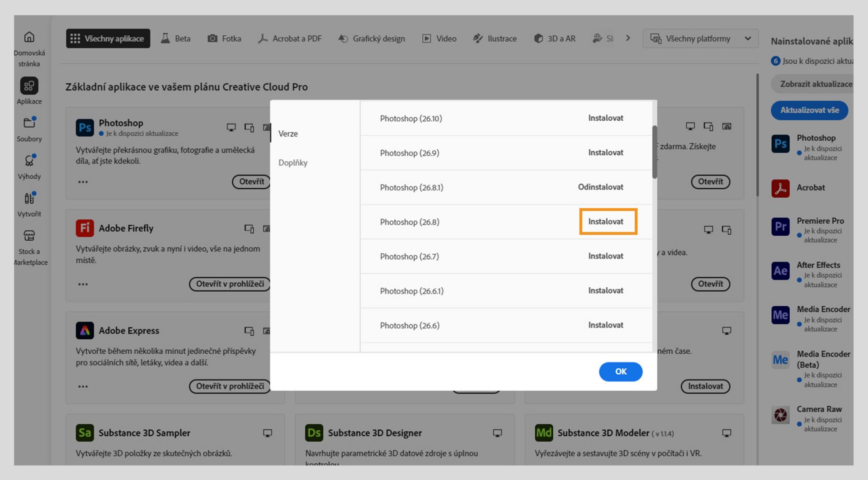Click Acrobat icon in installed apps list
This screenshot has height=480, width=868.
coord(781,188)
